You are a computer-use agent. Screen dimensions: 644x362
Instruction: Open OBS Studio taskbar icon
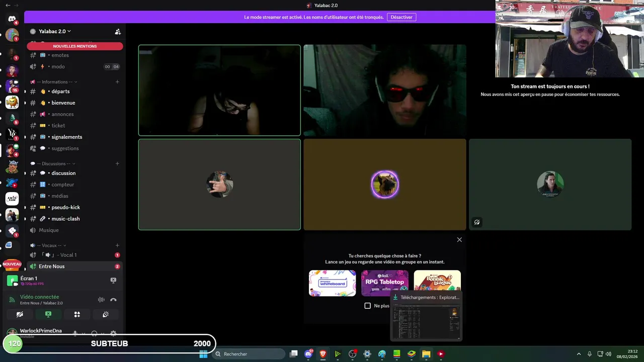pos(353,354)
